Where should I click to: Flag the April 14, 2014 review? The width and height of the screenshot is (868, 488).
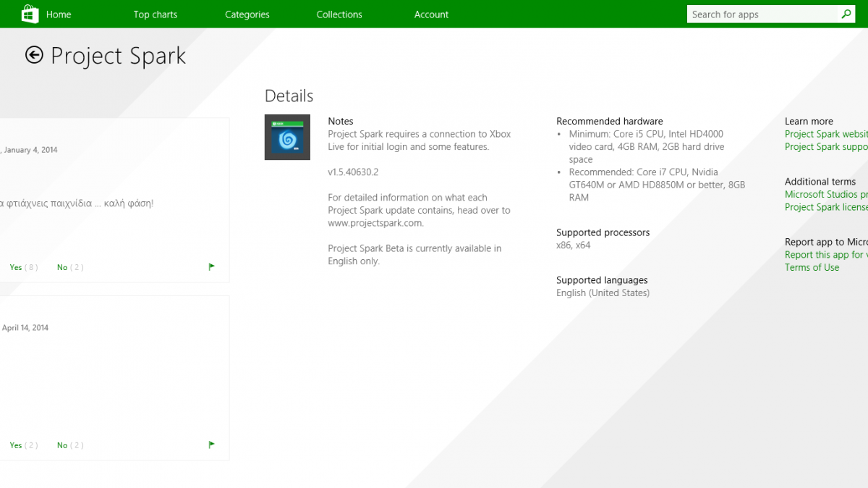click(x=212, y=445)
